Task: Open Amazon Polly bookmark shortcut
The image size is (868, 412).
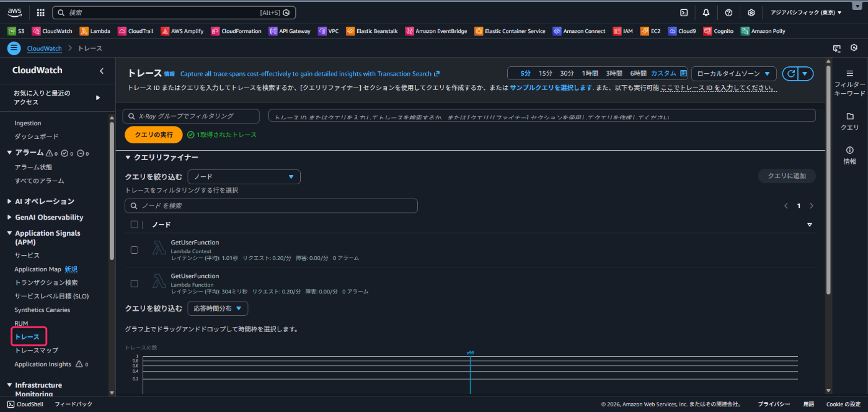Action: [x=763, y=31]
